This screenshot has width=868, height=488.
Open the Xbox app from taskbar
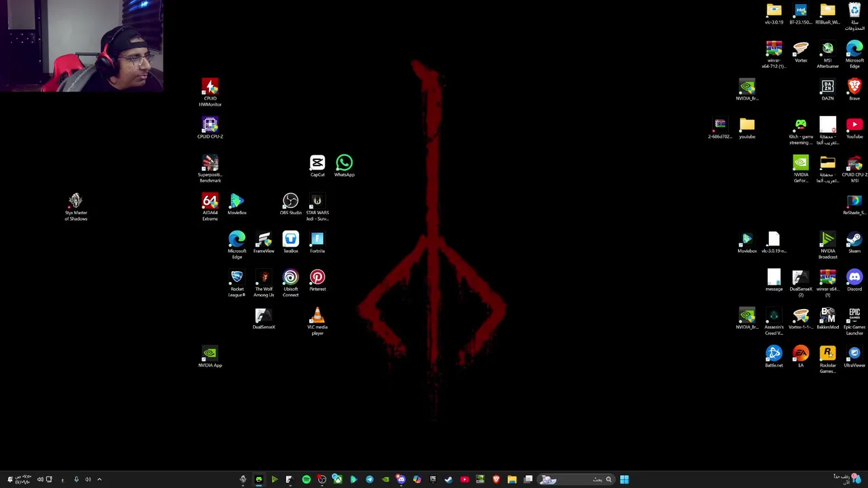(x=338, y=480)
